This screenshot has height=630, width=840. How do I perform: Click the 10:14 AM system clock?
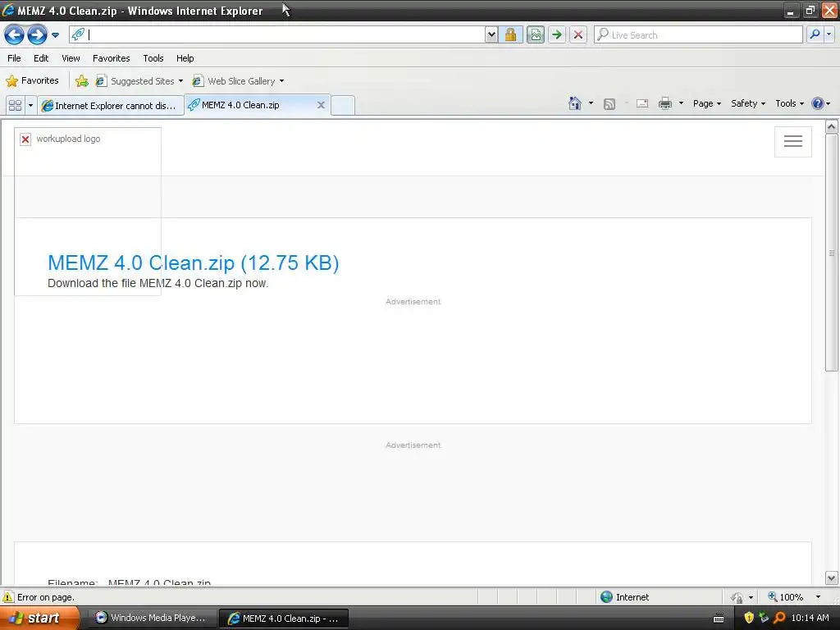[810, 618]
